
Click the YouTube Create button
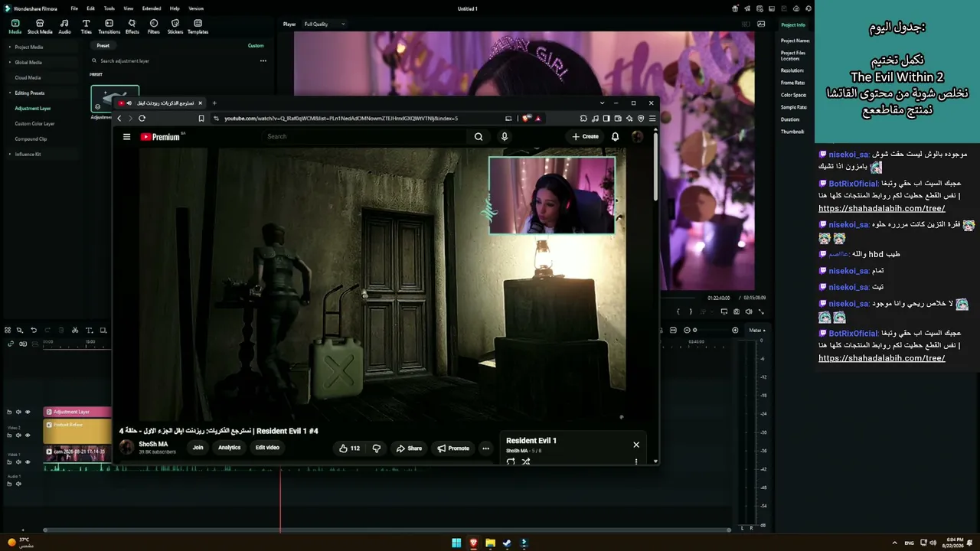[586, 136]
